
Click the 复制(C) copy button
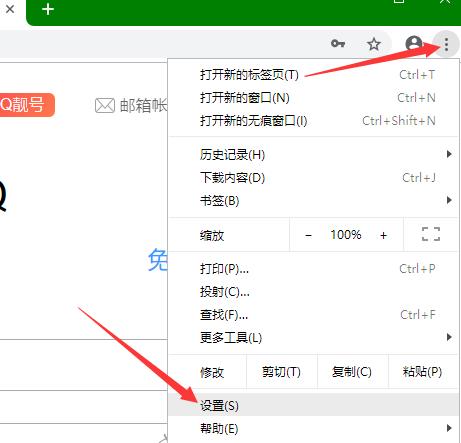(352, 372)
